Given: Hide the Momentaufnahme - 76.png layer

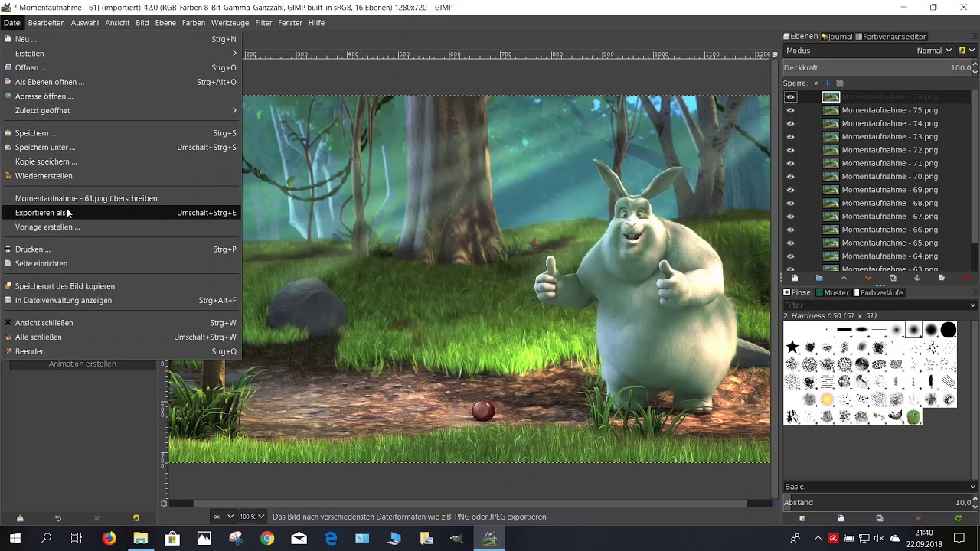Looking at the screenshot, I should [x=791, y=97].
